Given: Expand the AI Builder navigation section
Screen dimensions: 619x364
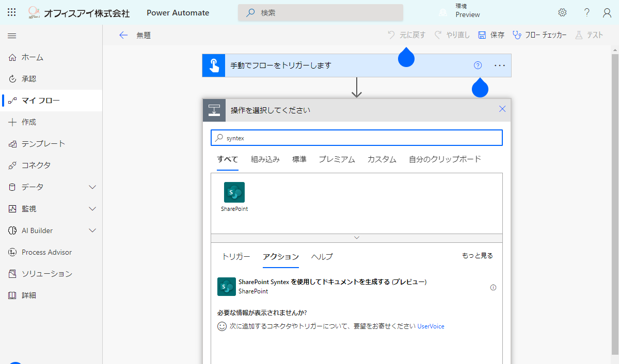Looking at the screenshot, I should pyautogui.click(x=92, y=230).
